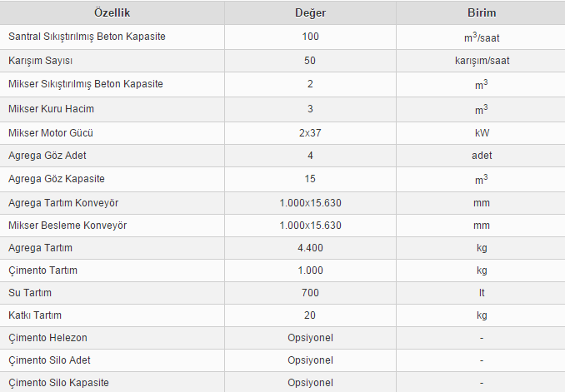
Task: Select the Agrega Göz Adet label
Action: point(47,156)
